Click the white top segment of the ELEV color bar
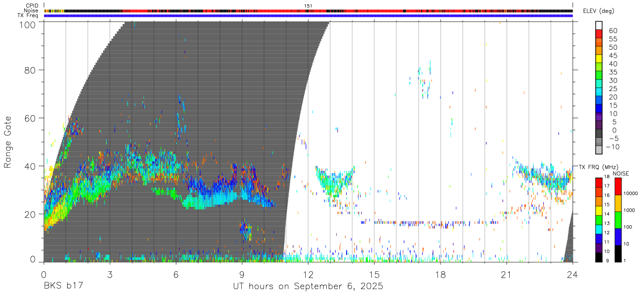This screenshot has width=644, height=297. (599, 25)
